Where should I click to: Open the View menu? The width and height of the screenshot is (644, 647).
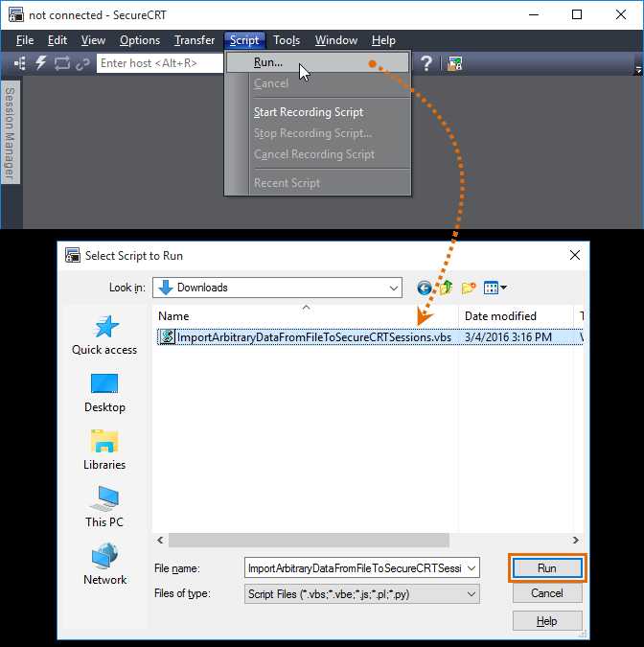[x=93, y=40]
